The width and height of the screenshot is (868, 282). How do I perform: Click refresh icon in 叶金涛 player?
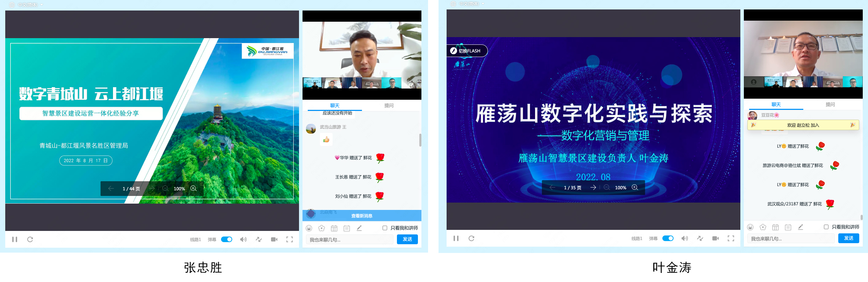click(471, 238)
